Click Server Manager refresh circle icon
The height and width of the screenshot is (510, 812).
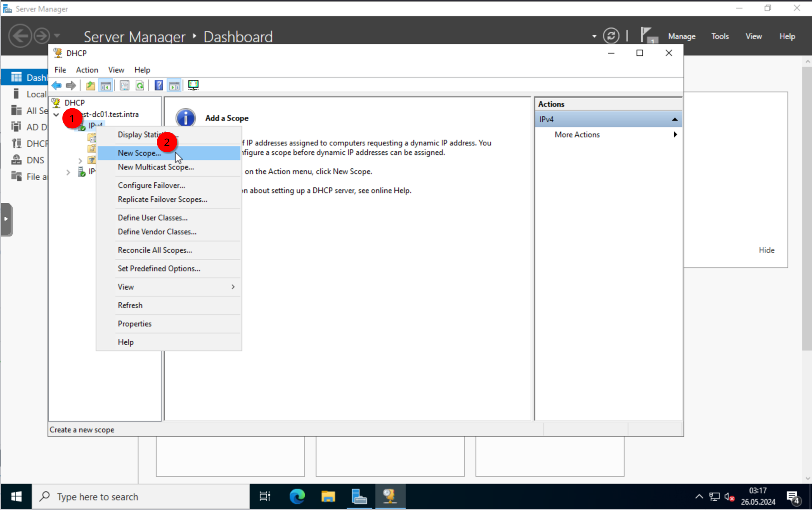click(611, 36)
